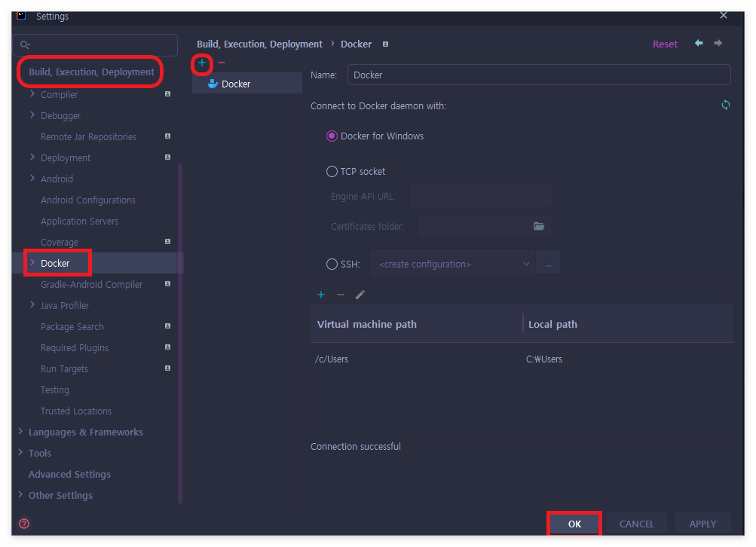Viewport: 756px width, 547px height.
Task: Click the marker icon beside Run Targets
Action: pos(167,368)
